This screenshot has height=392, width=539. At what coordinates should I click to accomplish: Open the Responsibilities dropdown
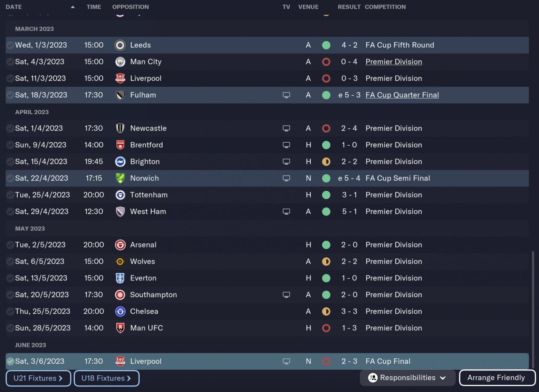tap(407, 378)
